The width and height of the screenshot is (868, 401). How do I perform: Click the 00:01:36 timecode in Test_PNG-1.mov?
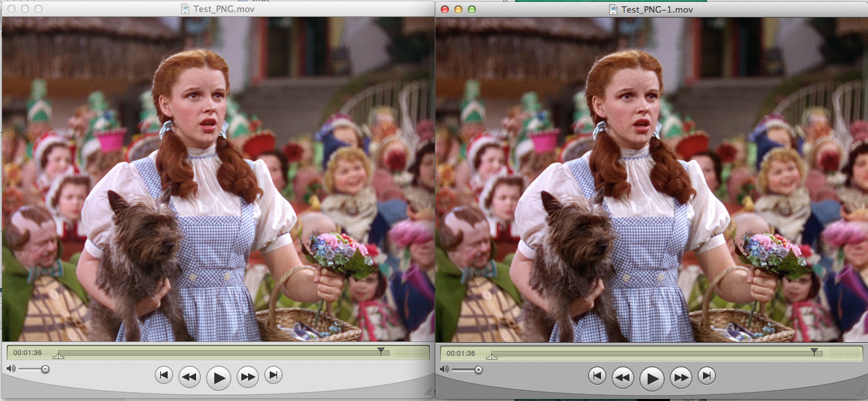pos(460,353)
